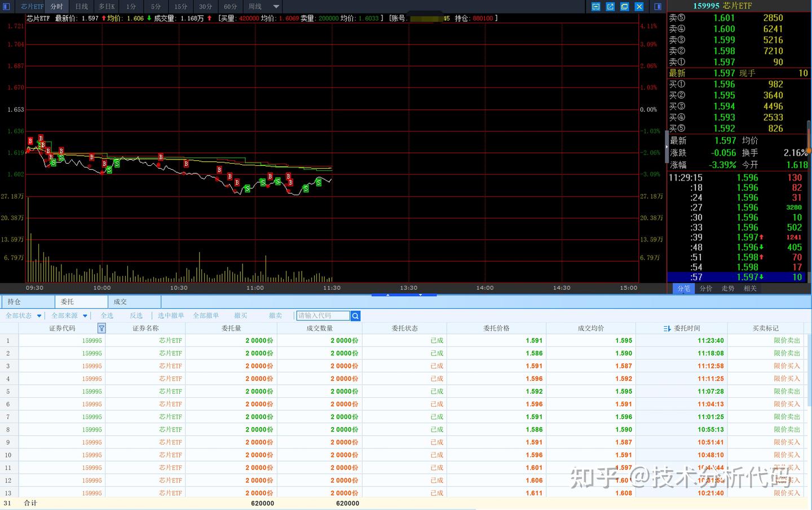Screen dimensions: 812x510
Task: Click the 证券名称 column header
Action: tap(145, 328)
